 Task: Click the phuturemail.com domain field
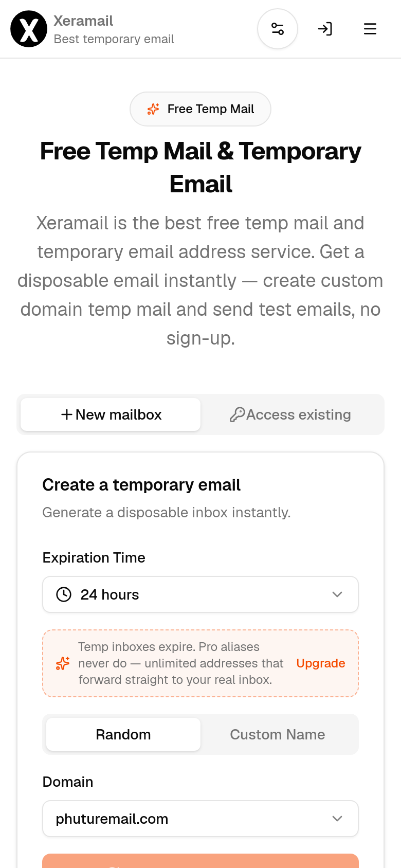[200, 819]
